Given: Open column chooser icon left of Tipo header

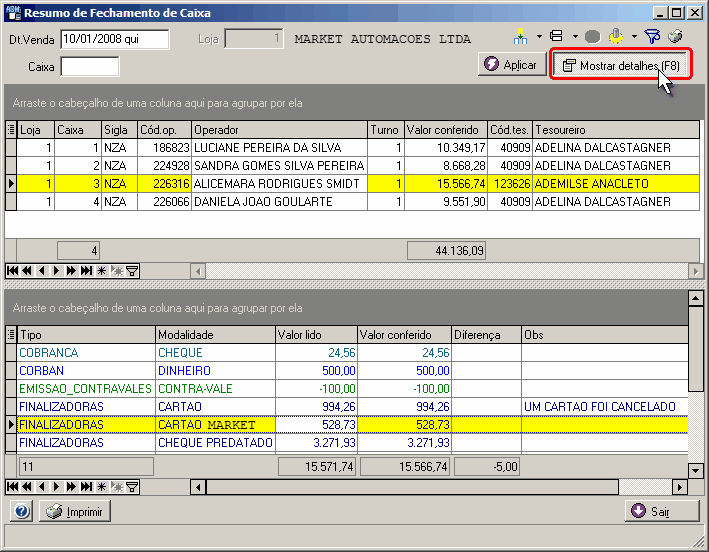Looking at the screenshot, I should tap(11, 335).
